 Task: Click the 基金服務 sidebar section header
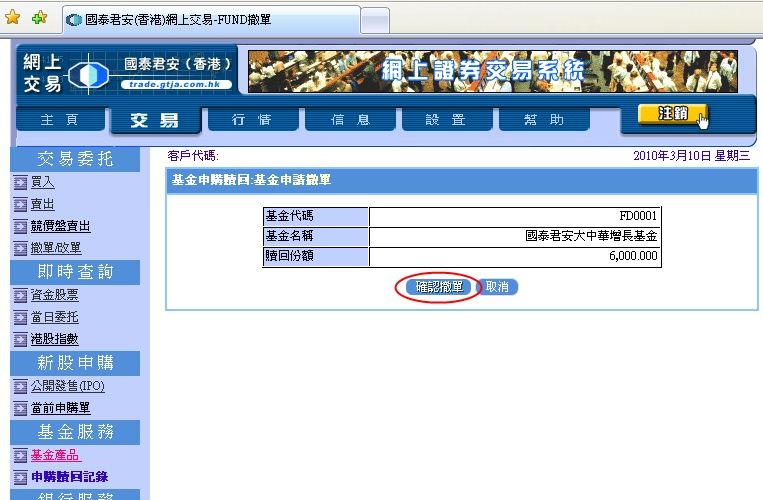[75, 432]
